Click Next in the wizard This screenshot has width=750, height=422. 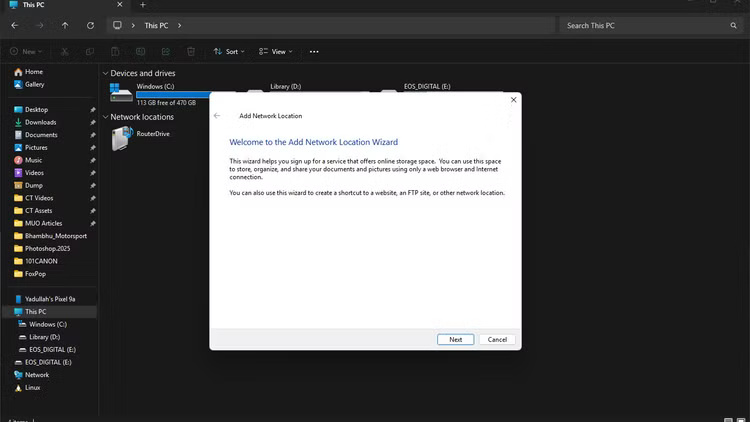[455, 339]
